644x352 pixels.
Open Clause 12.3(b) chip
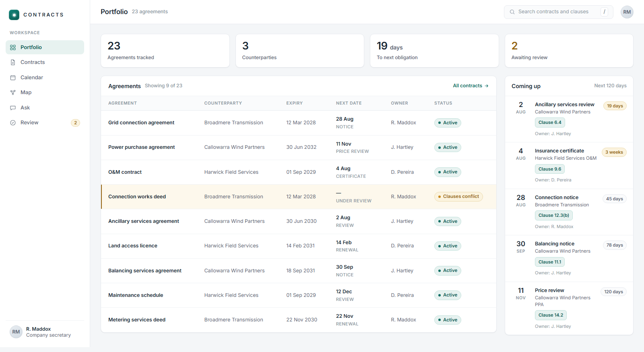[554, 215]
